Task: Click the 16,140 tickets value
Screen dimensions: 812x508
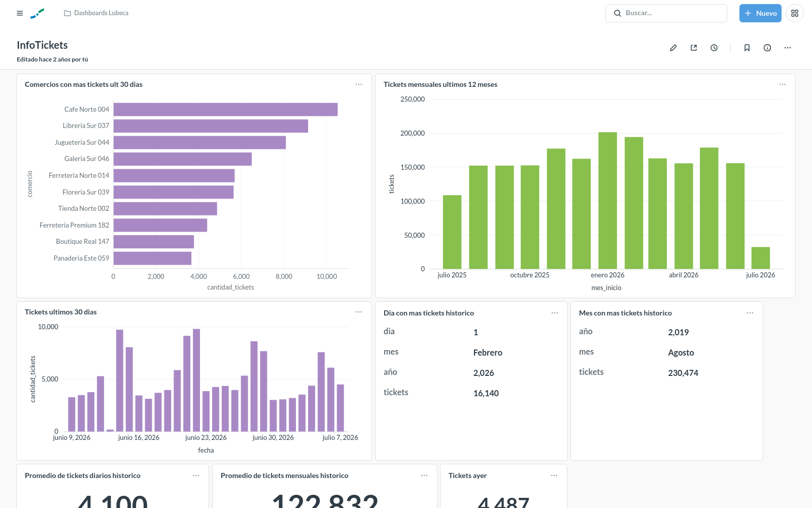Action: pos(486,393)
